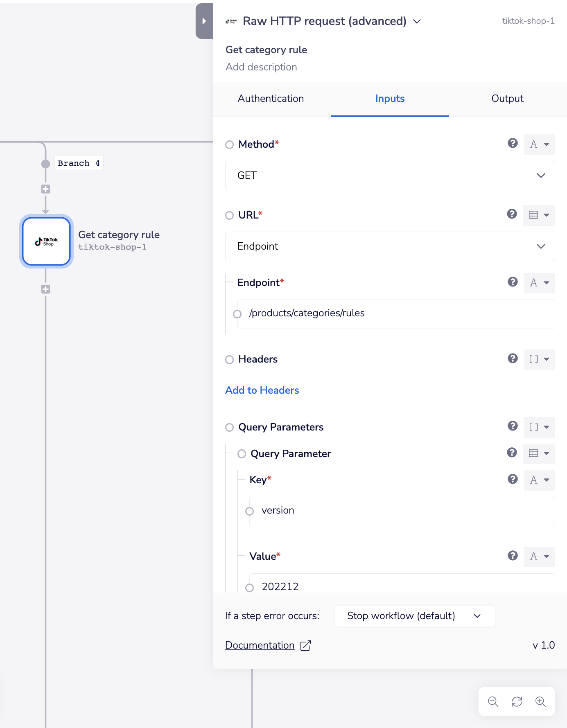Select the radio button beside Headers

coord(230,360)
